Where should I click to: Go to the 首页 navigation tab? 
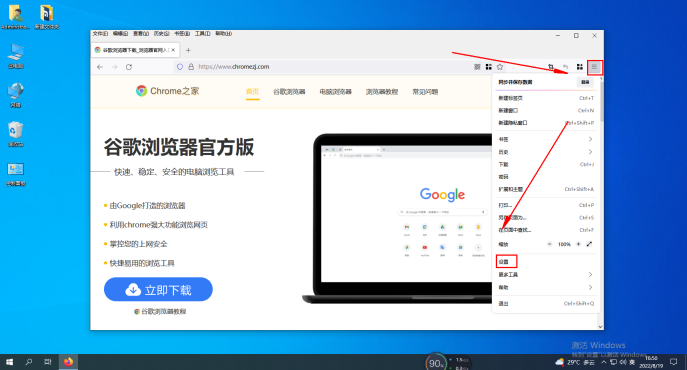point(252,92)
